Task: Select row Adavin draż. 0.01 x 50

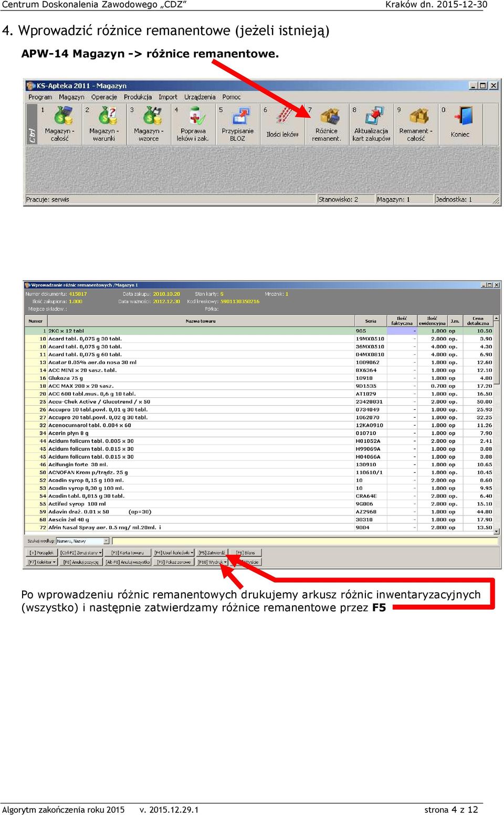Action: [x=259, y=512]
